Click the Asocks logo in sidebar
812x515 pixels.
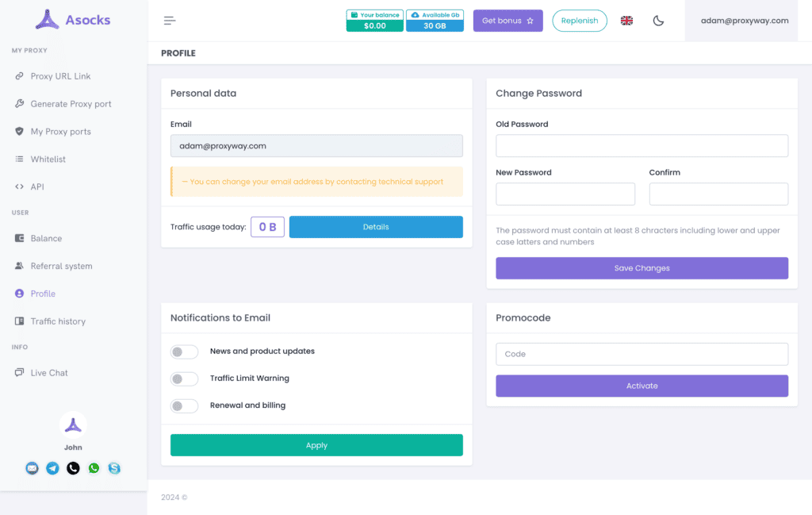point(73,20)
